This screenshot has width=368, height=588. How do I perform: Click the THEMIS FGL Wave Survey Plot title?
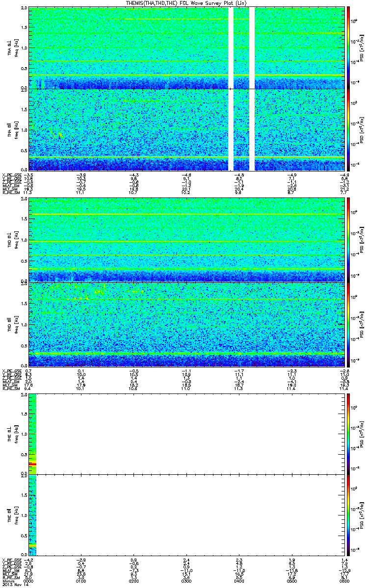click(x=186, y=3)
